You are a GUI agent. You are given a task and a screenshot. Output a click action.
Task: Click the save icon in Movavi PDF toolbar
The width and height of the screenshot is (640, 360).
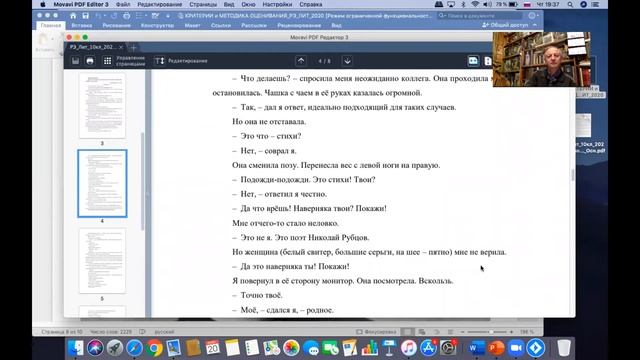tap(76, 61)
